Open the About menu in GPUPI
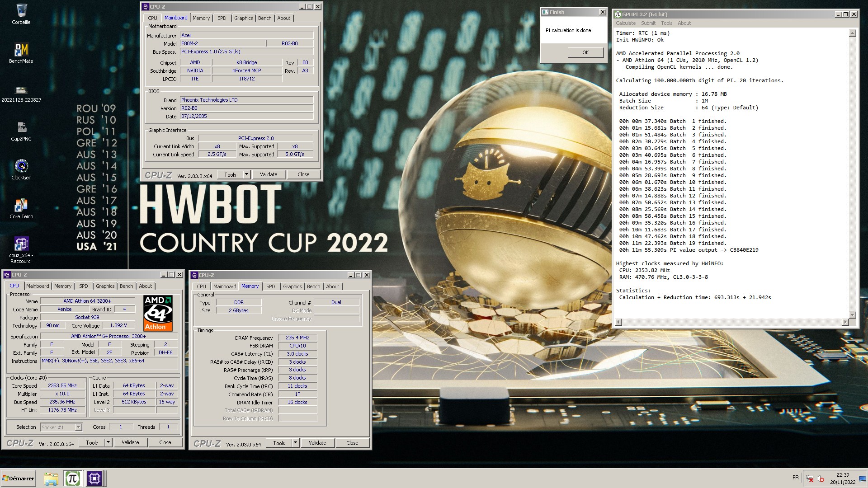Image resolution: width=868 pixels, height=488 pixels. click(684, 23)
